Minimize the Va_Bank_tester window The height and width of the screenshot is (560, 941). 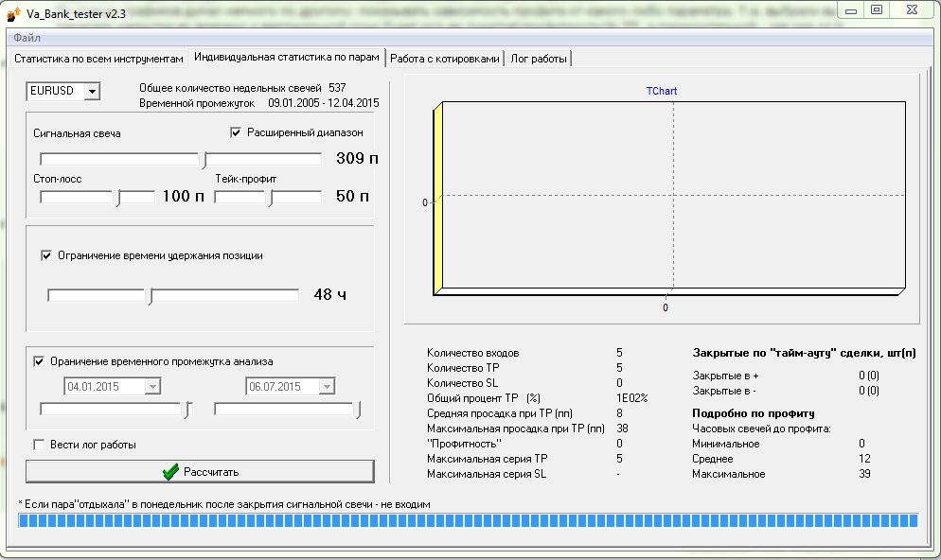(x=851, y=9)
